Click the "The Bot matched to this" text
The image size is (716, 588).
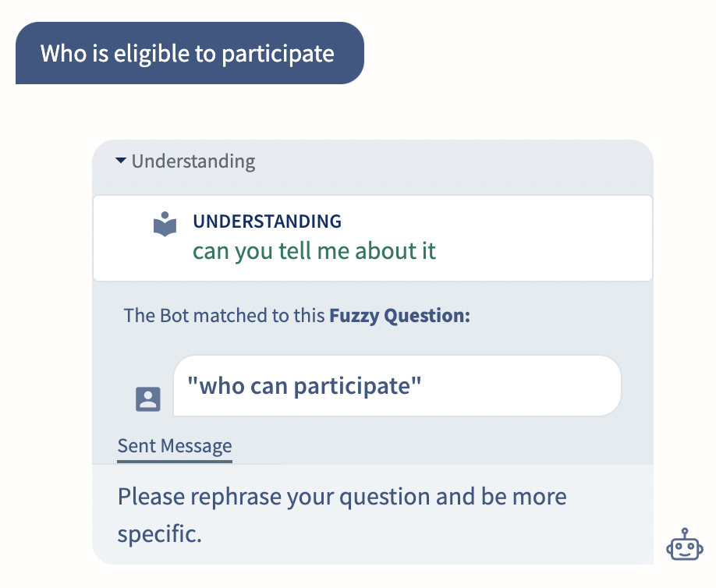click(x=224, y=316)
